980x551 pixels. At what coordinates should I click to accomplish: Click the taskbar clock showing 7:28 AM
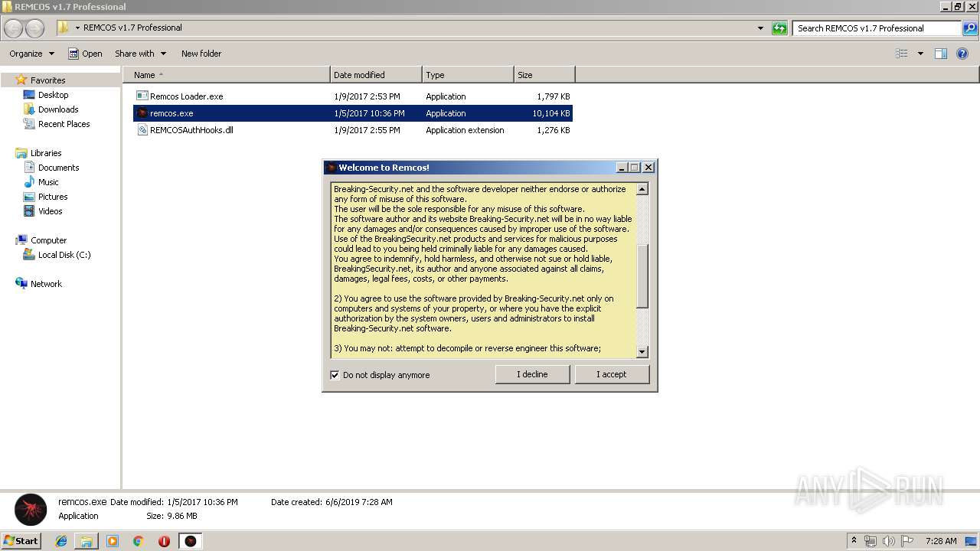tap(940, 541)
